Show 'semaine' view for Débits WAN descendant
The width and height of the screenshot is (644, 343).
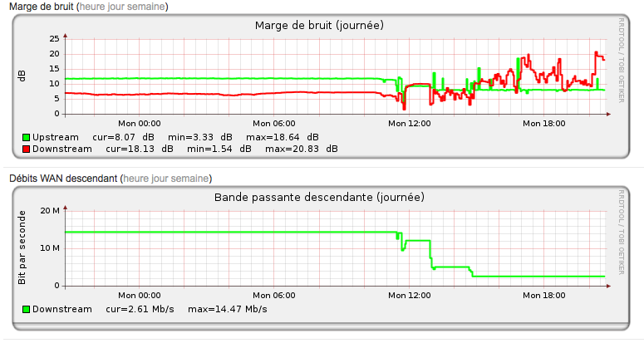(x=190, y=179)
